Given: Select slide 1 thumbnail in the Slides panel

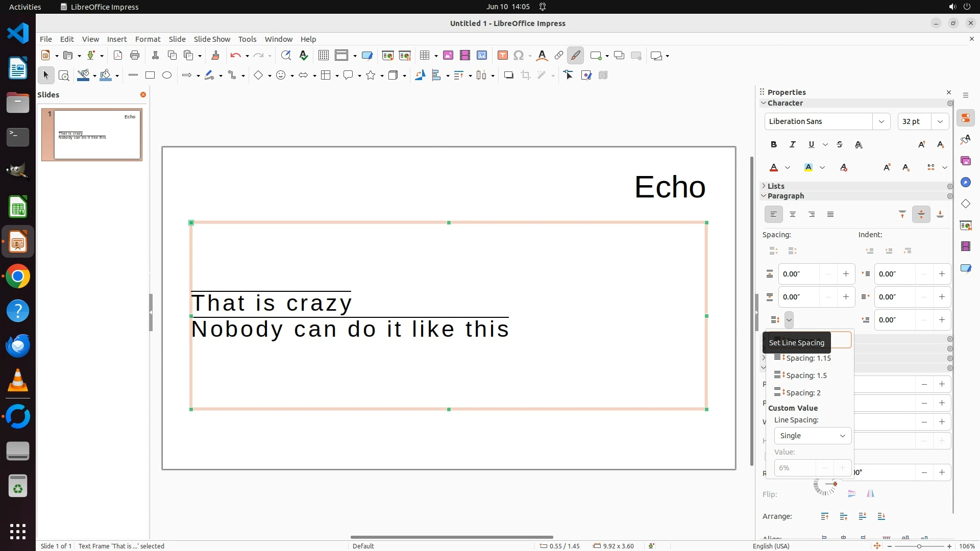Looking at the screenshot, I should [97, 135].
